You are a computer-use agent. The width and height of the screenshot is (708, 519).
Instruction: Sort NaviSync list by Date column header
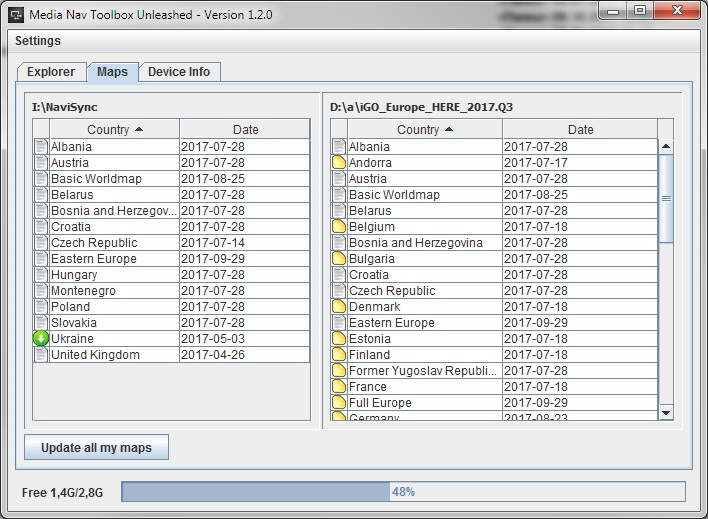[x=245, y=130]
